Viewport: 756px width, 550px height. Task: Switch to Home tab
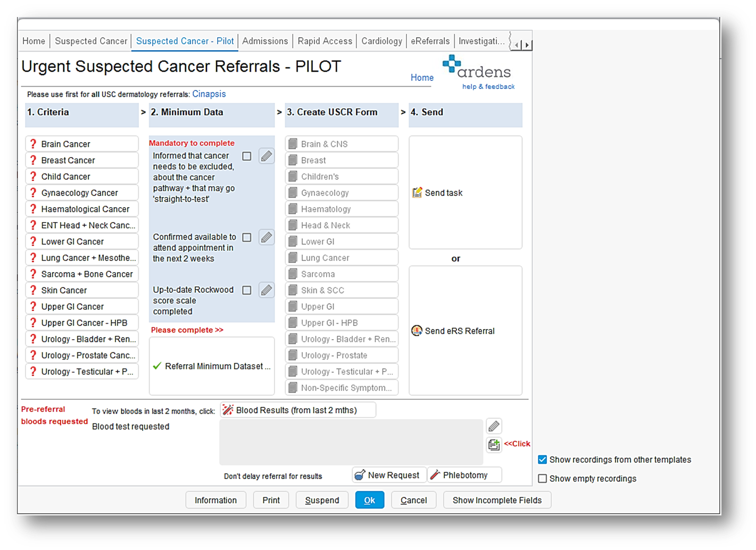34,41
